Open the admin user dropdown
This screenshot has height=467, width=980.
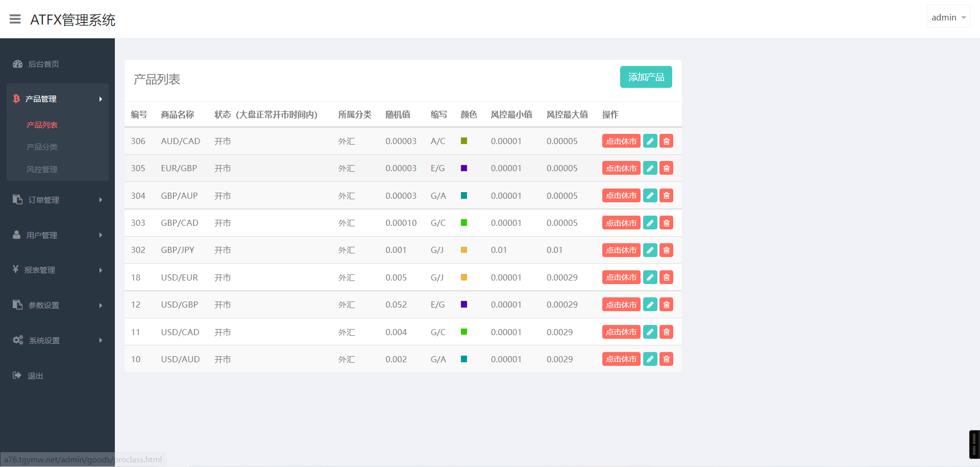pyautogui.click(x=948, y=17)
